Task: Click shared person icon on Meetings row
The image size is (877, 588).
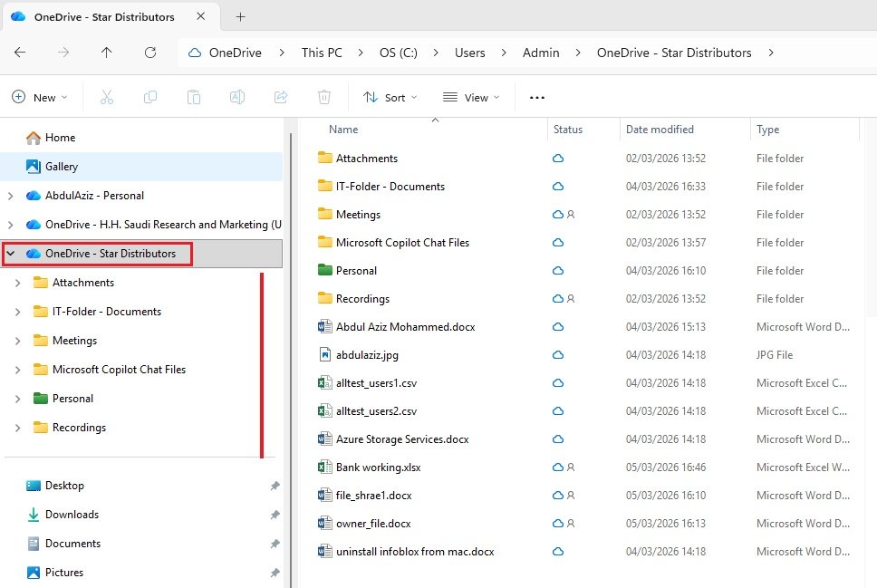Action: pyautogui.click(x=571, y=215)
